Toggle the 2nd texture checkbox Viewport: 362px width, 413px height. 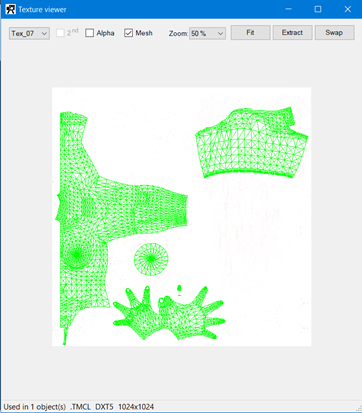60,33
